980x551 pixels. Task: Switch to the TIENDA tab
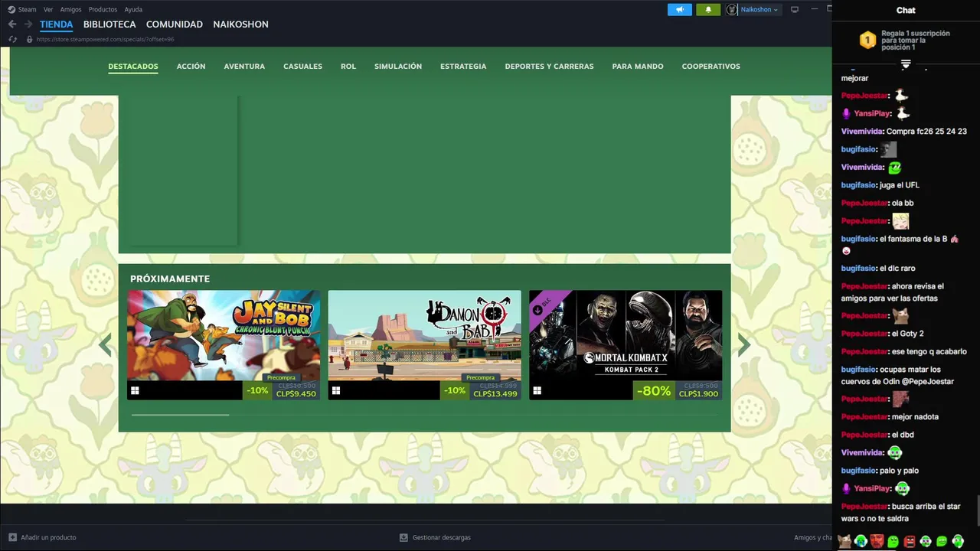pyautogui.click(x=57, y=24)
